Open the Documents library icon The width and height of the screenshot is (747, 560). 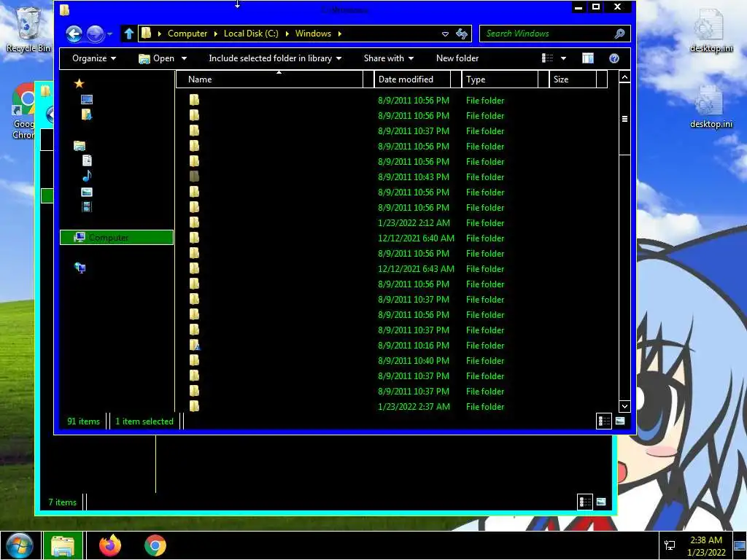point(87,161)
